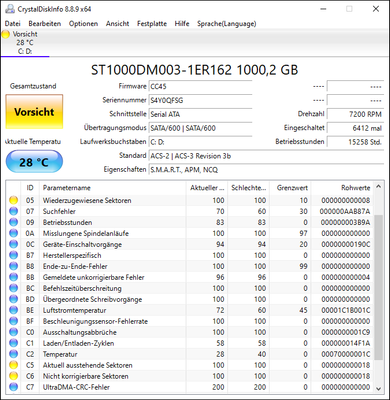Click the blue status icon for Laden/Entladen-Zyklen
Viewport: 390px width, 400px height.
tap(13, 343)
